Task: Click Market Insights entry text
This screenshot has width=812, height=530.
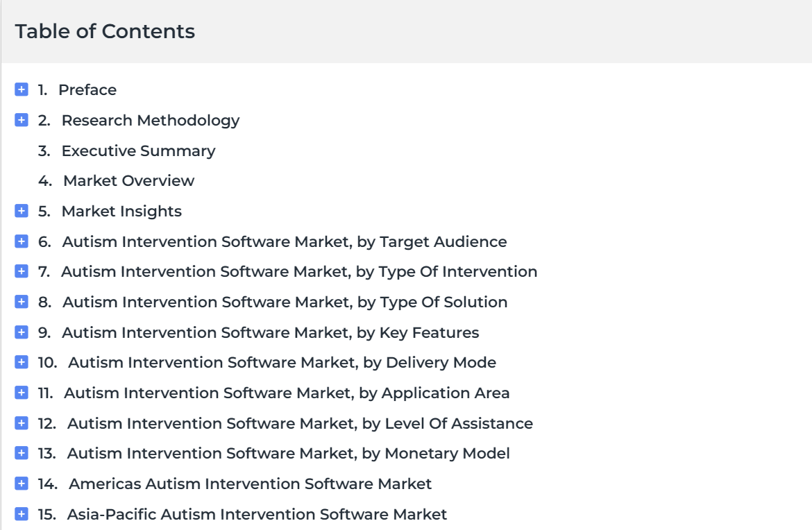Action: pyautogui.click(x=121, y=211)
